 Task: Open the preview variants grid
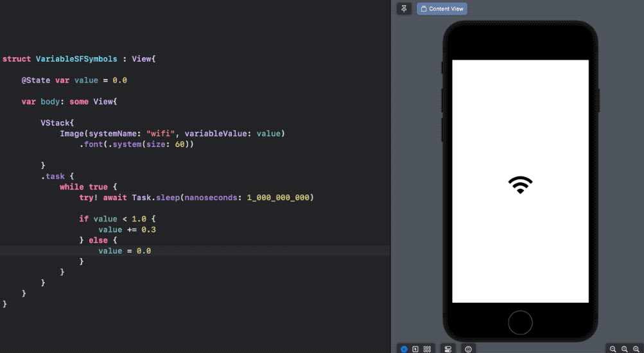click(x=427, y=349)
